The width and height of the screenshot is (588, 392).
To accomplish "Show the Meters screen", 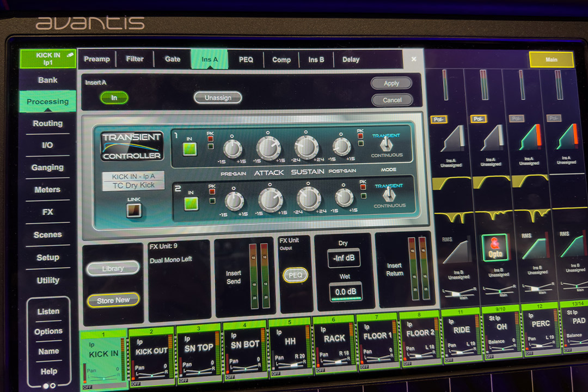I will (x=47, y=190).
